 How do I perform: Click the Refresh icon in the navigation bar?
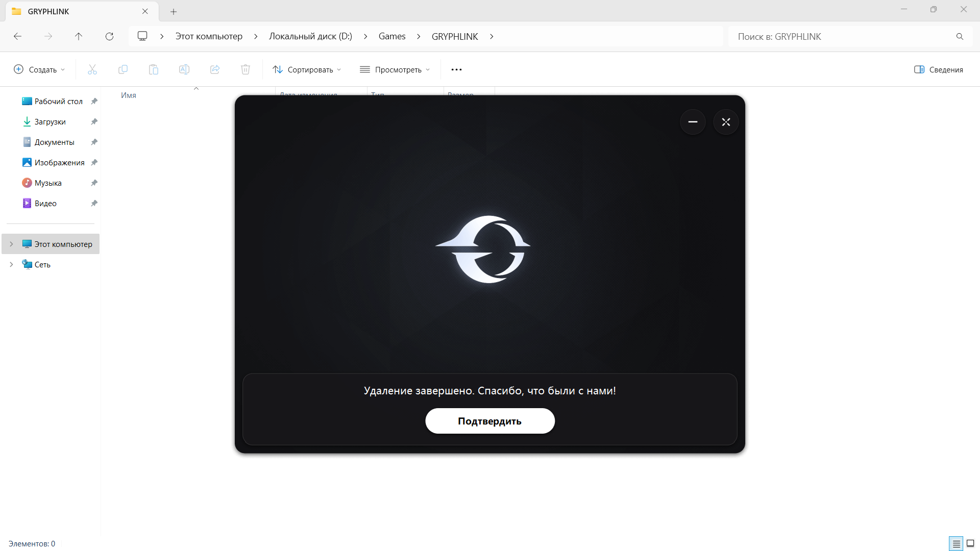click(x=109, y=36)
